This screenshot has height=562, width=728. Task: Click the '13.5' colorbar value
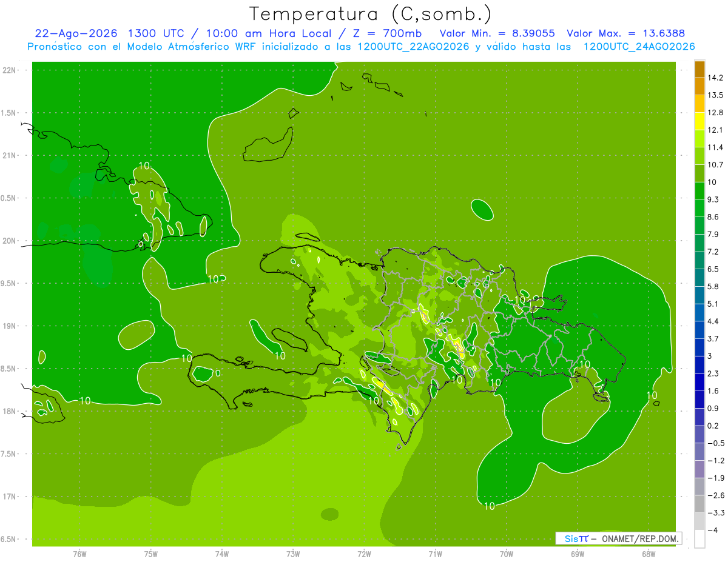click(715, 95)
